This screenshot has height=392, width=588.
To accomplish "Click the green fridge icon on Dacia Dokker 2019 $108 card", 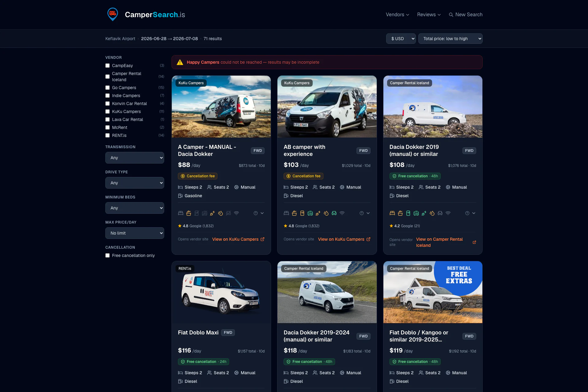I will 408,213.
